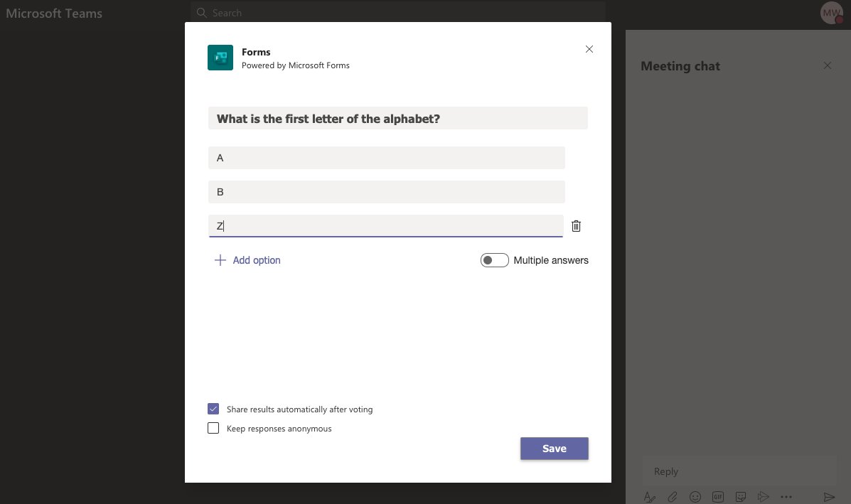Insert a GIF into the reply

coord(718,496)
